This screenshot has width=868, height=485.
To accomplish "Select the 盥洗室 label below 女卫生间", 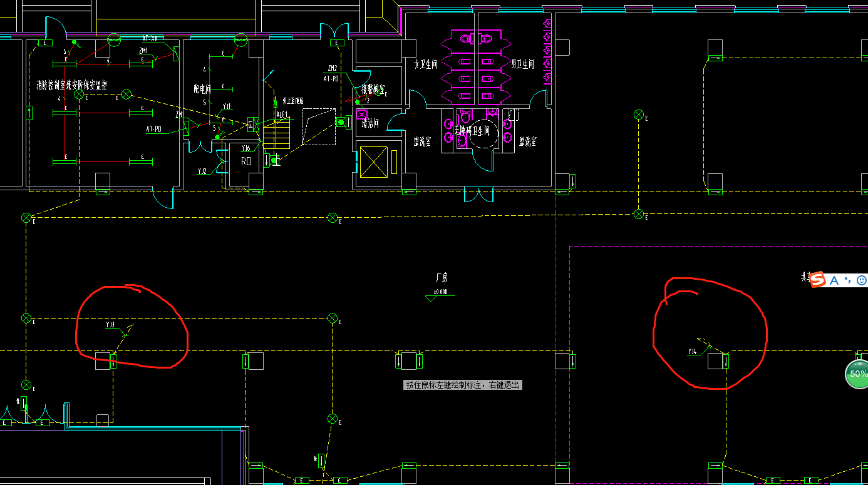I will click(x=422, y=141).
